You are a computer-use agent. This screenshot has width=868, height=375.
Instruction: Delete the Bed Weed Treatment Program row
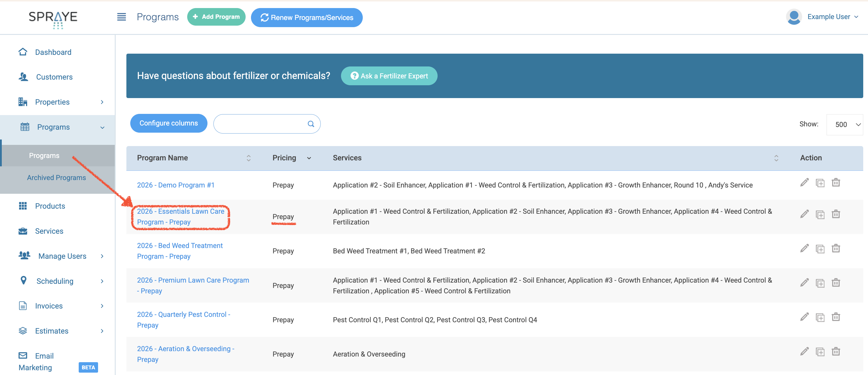click(836, 249)
